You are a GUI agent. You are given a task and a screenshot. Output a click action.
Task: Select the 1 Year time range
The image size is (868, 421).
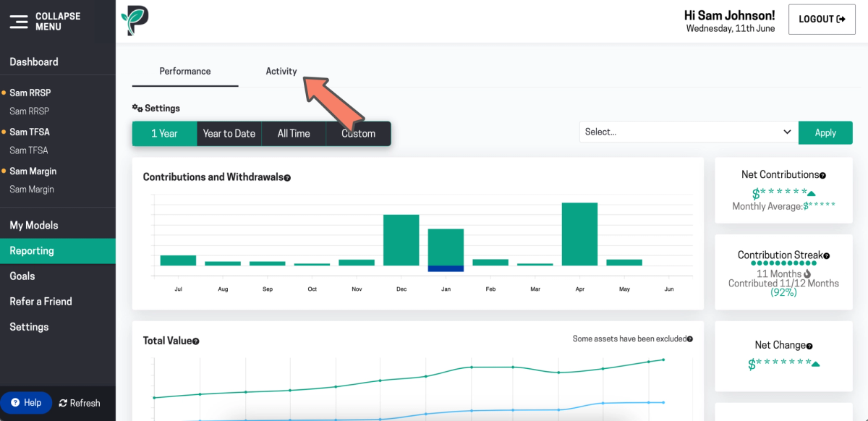pos(164,133)
